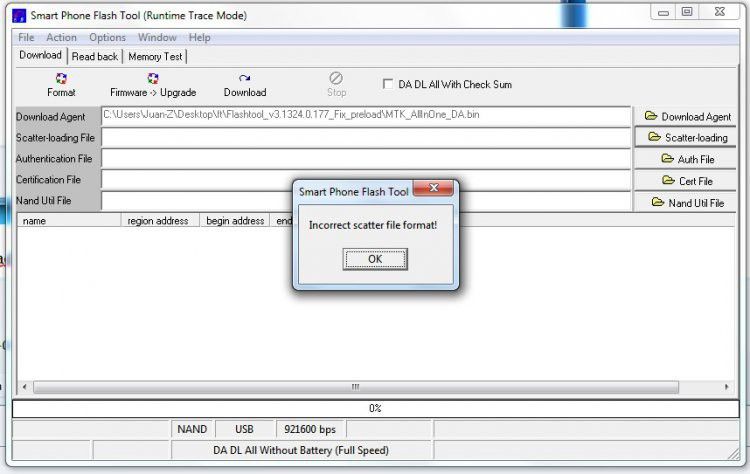This screenshot has width=750, height=474.
Task: Open the Help menu
Action: [199, 37]
